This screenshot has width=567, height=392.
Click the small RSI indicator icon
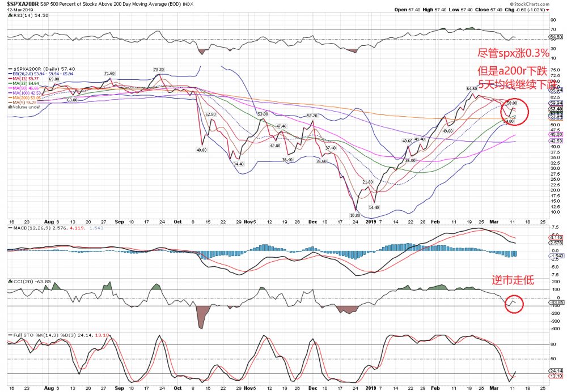(10, 15)
